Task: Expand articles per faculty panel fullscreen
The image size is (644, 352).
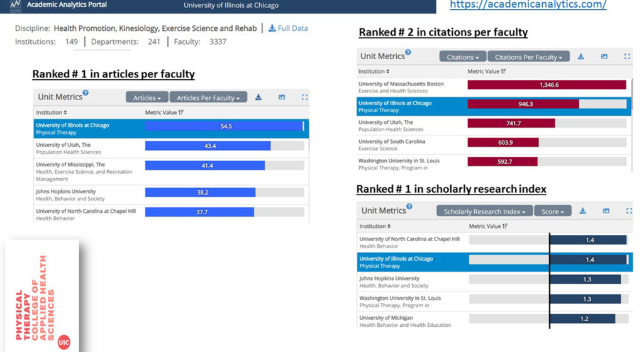Action: tap(304, 97)
